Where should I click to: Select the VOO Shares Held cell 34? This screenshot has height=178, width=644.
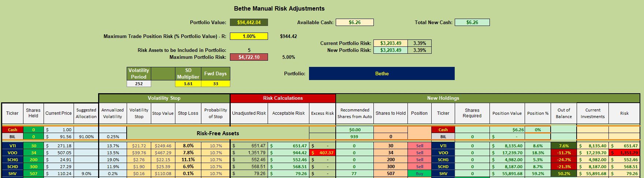click(33, 153)
